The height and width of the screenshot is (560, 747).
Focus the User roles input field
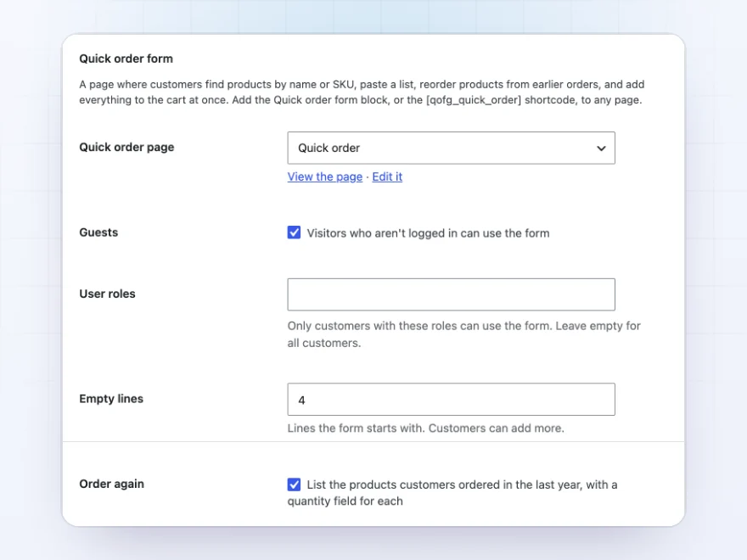click(451, 294)
